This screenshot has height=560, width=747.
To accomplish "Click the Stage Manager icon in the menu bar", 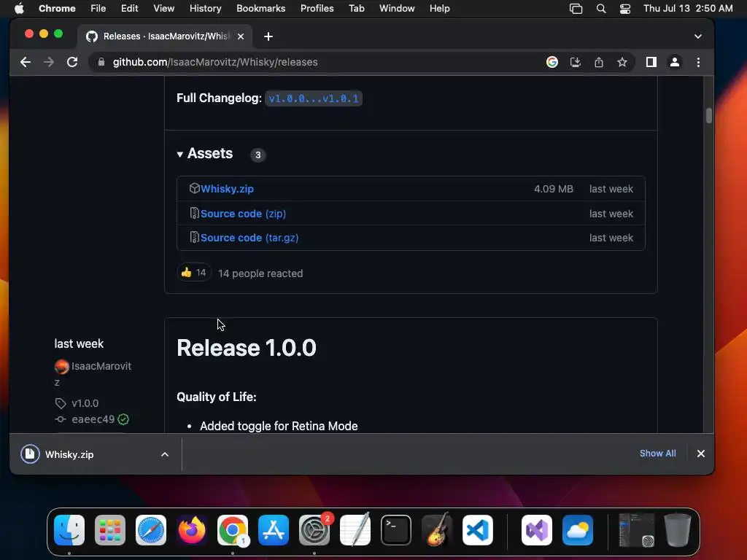I will [x=576, y=8].
